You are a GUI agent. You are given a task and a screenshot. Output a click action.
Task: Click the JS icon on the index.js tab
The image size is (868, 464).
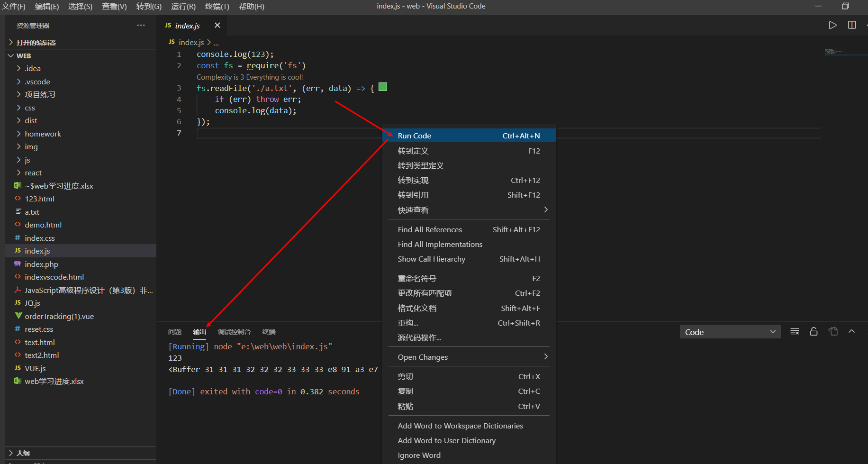click(x=168, y=25)
